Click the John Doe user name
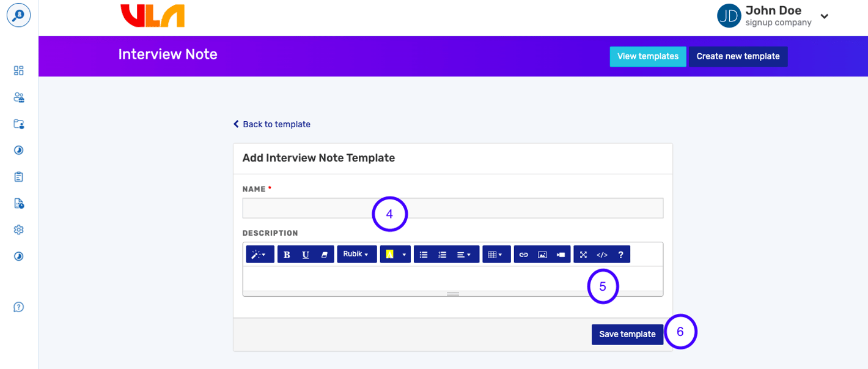Viewport: 868px width, 369px height. pyautogui.click(x=773, y=10)
